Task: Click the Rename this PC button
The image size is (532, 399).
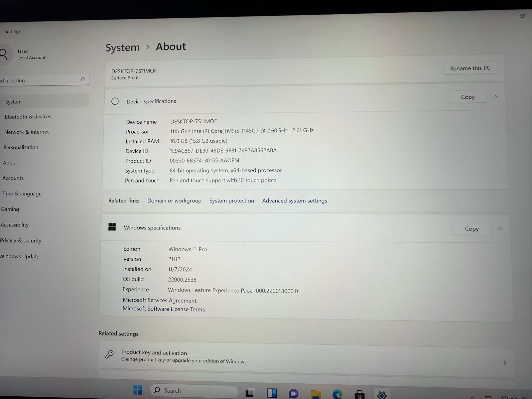Action: [x=470, y=68]
